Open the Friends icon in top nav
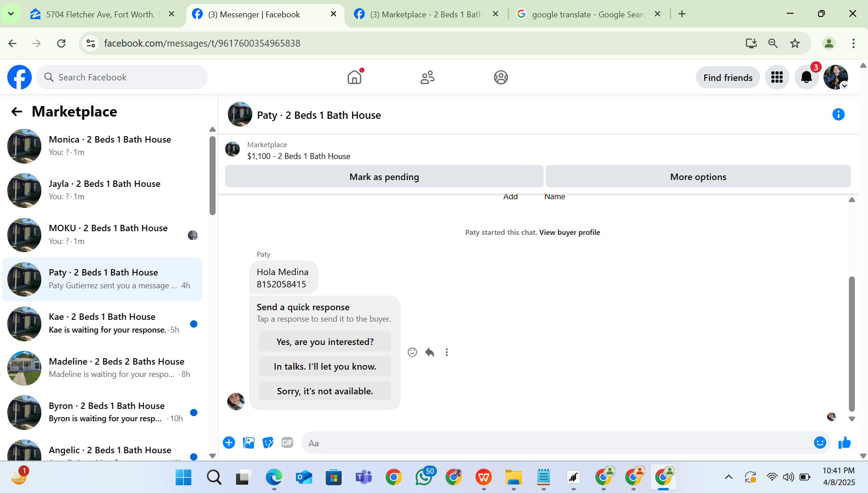Screen dimensions: 868x493 pyautogui.click(x=427, y=77)
